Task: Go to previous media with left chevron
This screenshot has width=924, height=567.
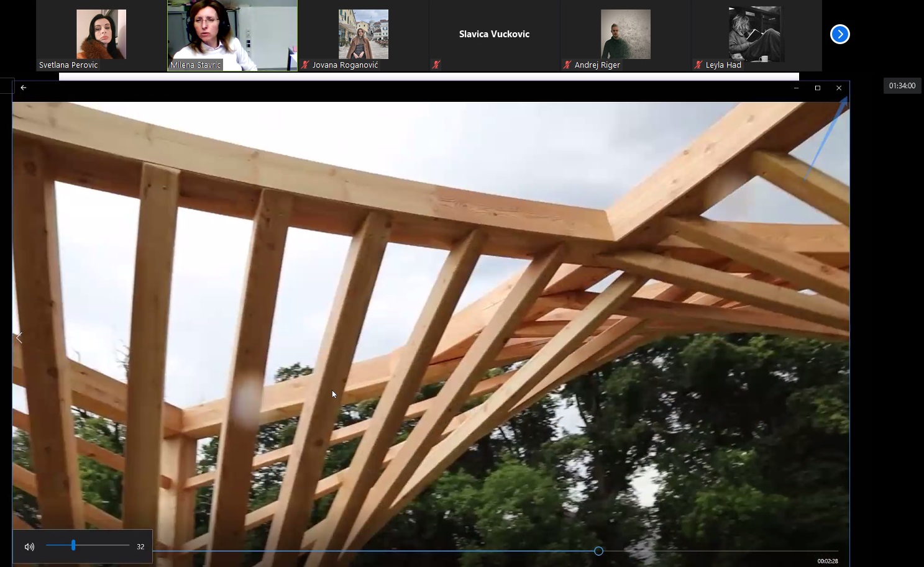Action: (19, 338)
